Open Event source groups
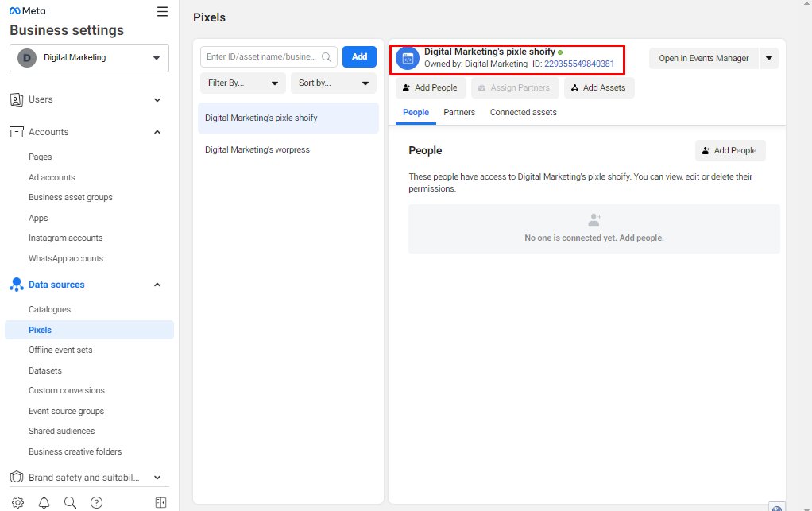The image size is (812, 511). pyautogui.click(x=66, y=411)
